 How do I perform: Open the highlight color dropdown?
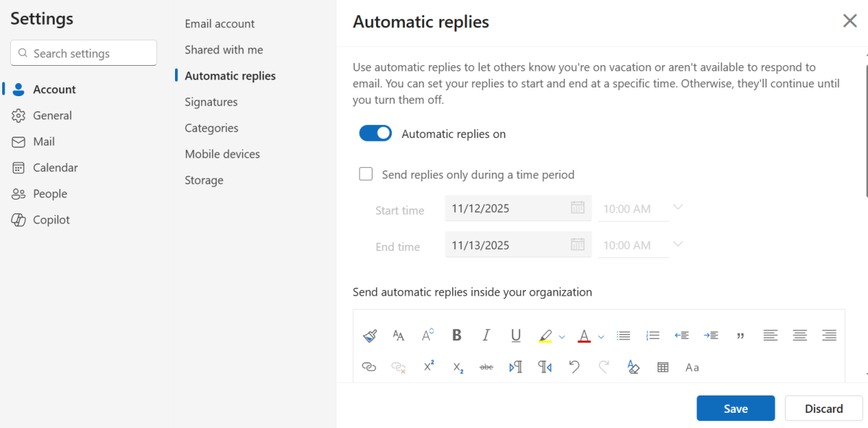[x=562, y=335]
